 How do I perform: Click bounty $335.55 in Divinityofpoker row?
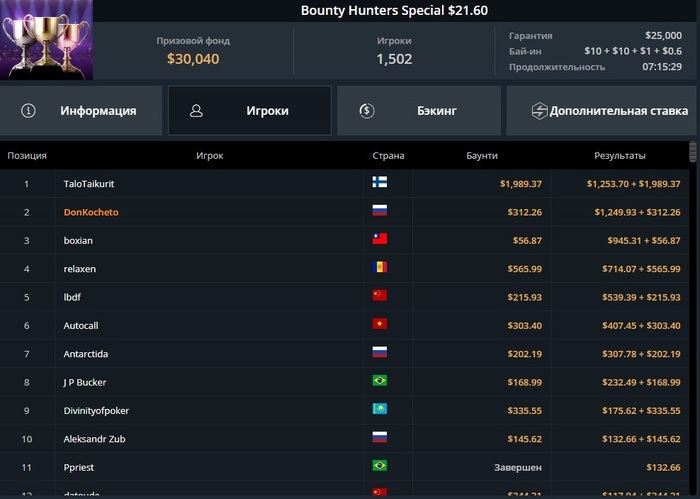click(x=525, y=411)
